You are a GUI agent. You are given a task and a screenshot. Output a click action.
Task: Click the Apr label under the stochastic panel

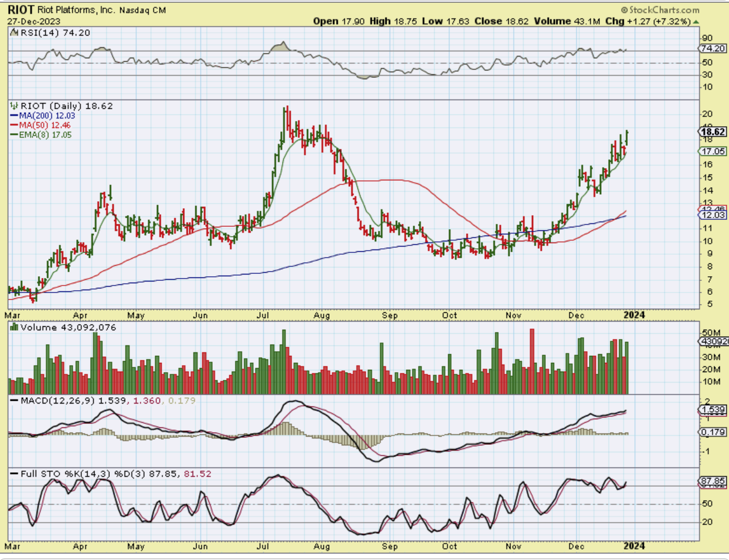tap(80, 546)
